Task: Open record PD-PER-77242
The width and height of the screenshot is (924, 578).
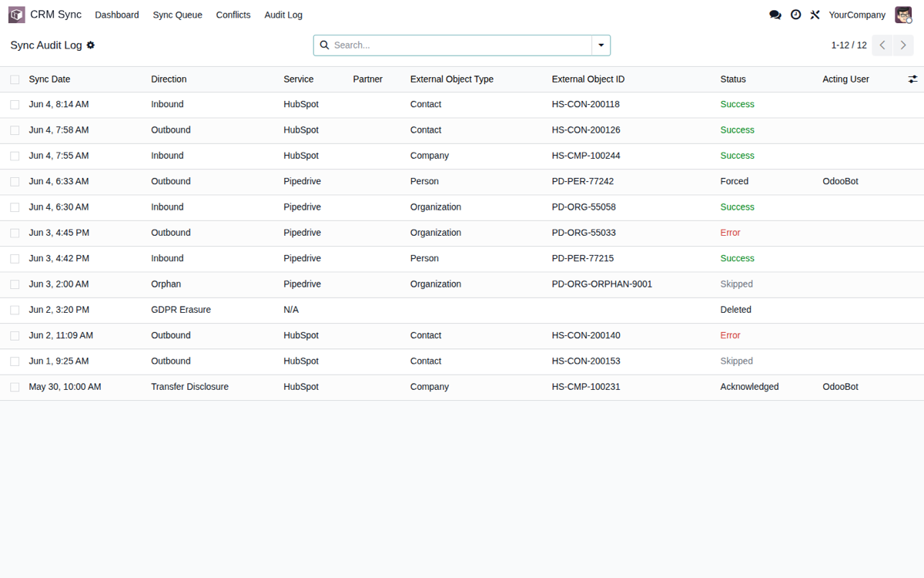Action: coord(583,181)
